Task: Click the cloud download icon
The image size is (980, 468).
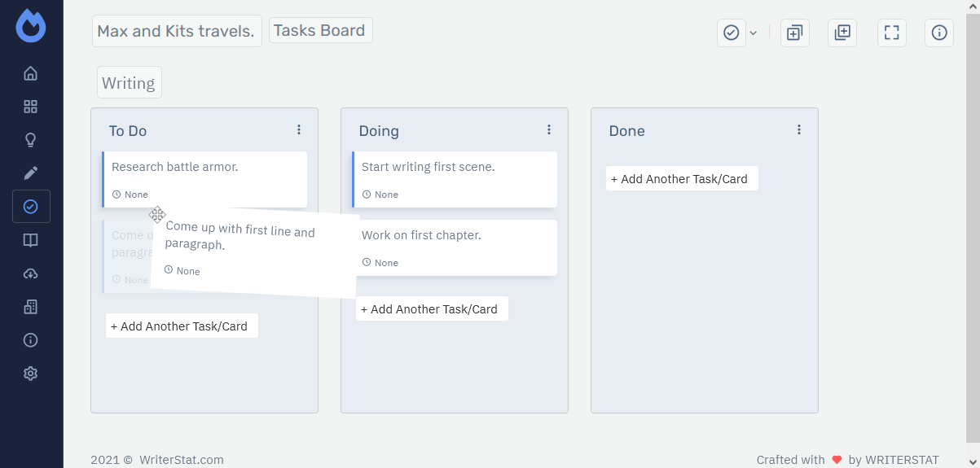Action: click(x=30, y=273)
